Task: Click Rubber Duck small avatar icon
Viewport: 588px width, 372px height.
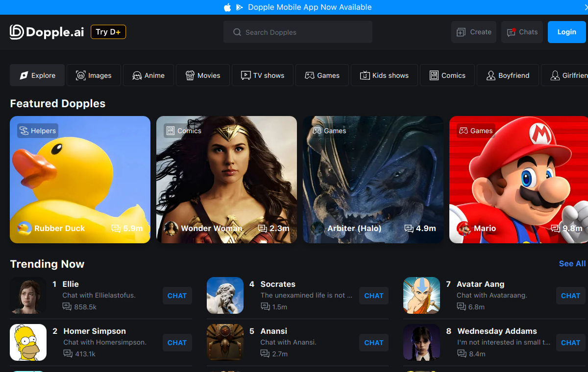Action: (x=24, y=228)
